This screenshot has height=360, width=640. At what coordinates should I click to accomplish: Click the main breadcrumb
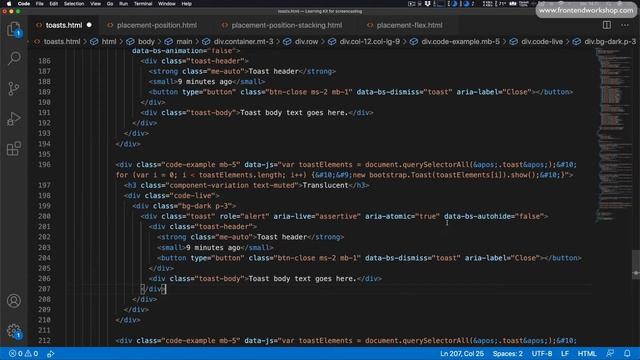click(184, 41)
